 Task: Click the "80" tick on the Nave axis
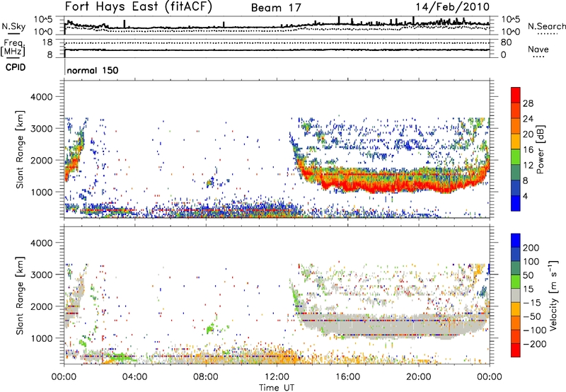(506, 42)
